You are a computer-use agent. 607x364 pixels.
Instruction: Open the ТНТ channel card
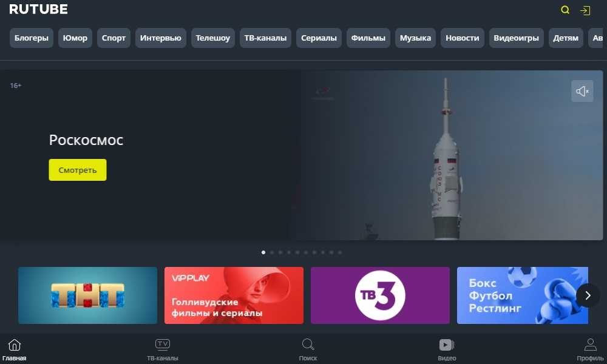click(x=87, y=295)
